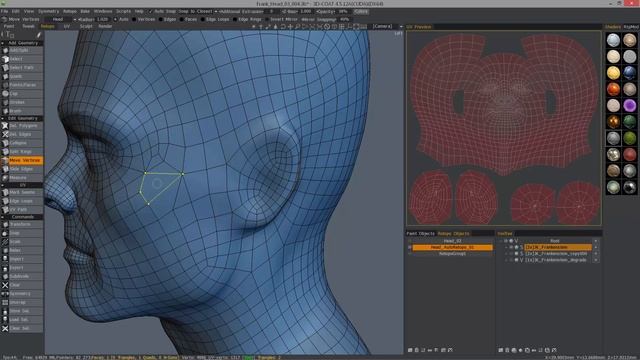Toggle visibility of Head_AutoRetopo_01 layer
This screenshot has height=360, width=640.
(409, 247)
